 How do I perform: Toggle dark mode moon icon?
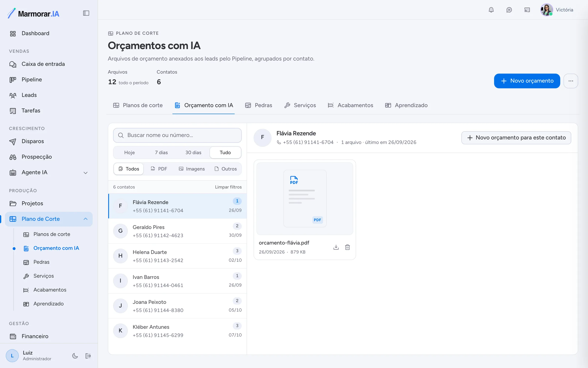(x=75, y=356)
